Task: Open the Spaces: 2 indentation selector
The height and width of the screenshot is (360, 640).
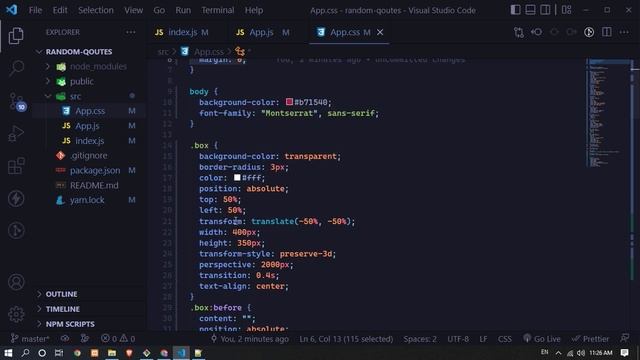Action: click(x=420, y=338)
